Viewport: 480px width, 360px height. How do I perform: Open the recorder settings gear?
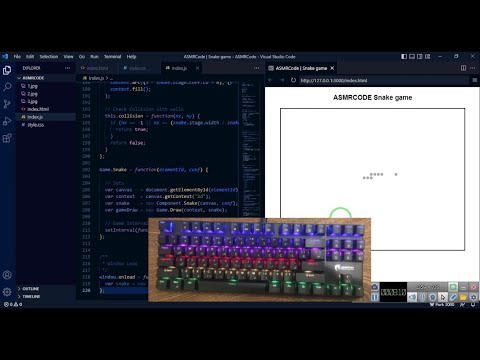click(x=474, y=297)
